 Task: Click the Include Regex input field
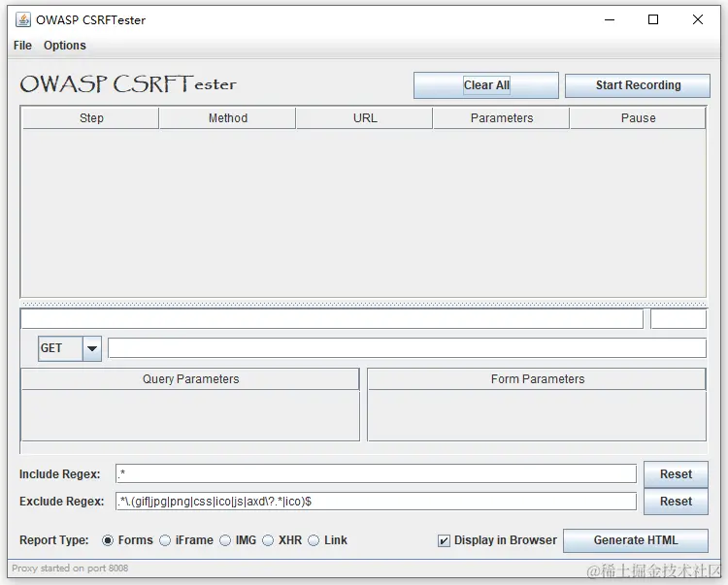376,474
